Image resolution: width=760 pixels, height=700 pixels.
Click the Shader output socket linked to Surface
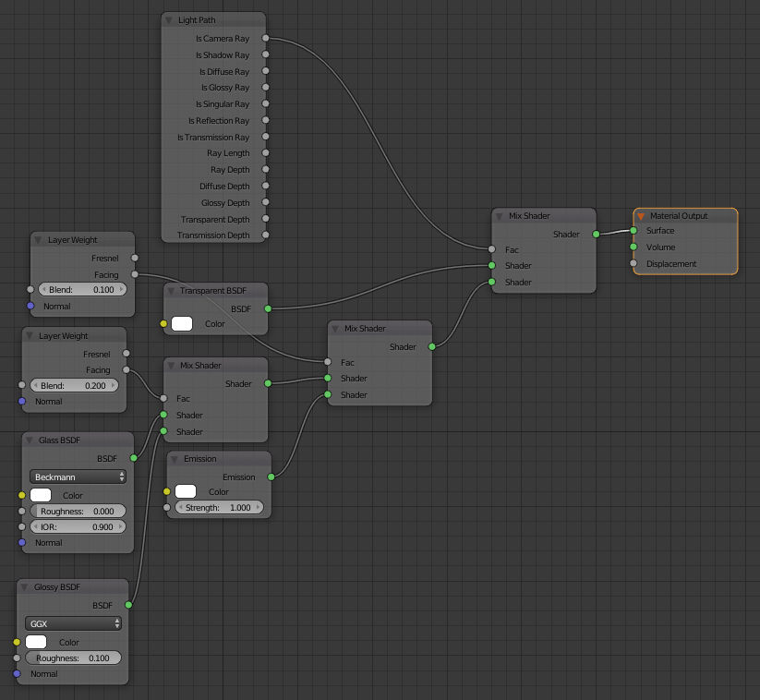(x=597, y=235)
